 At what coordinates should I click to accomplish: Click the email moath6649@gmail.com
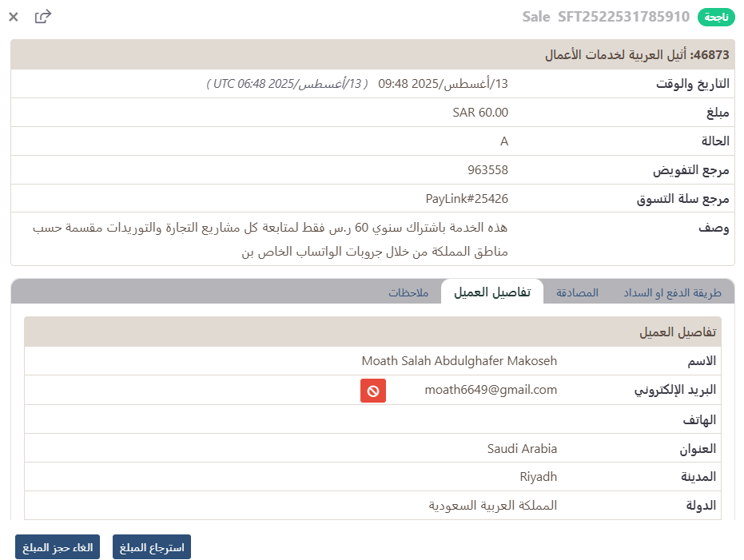(490, 390)
